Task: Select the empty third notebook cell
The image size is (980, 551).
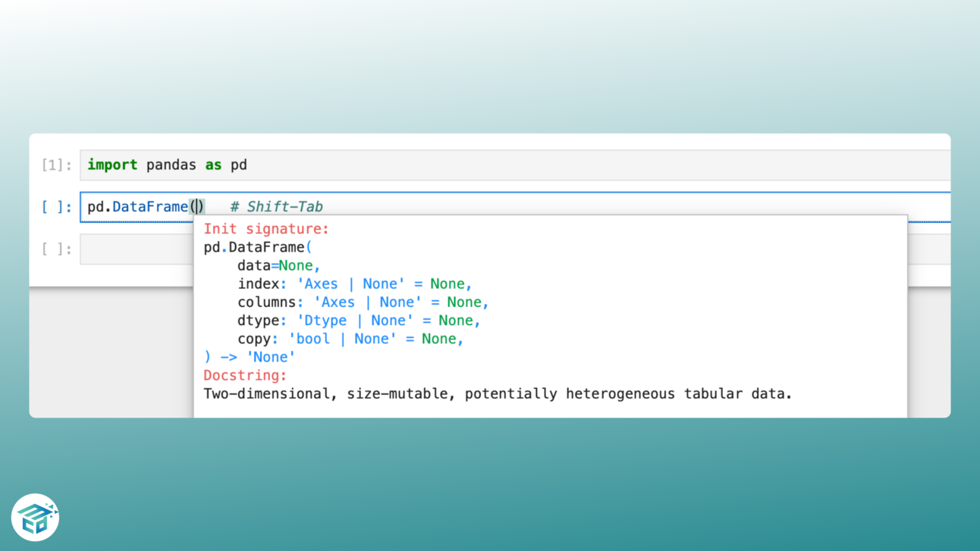Action: click(137, 249)
